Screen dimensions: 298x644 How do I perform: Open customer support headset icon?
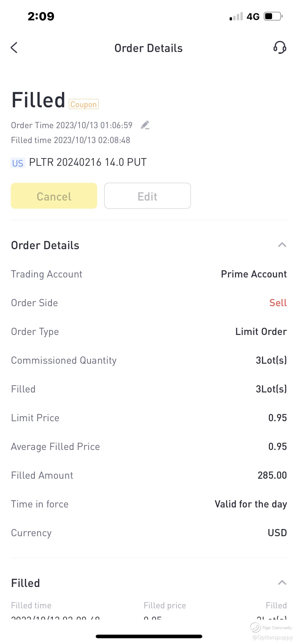280,47
